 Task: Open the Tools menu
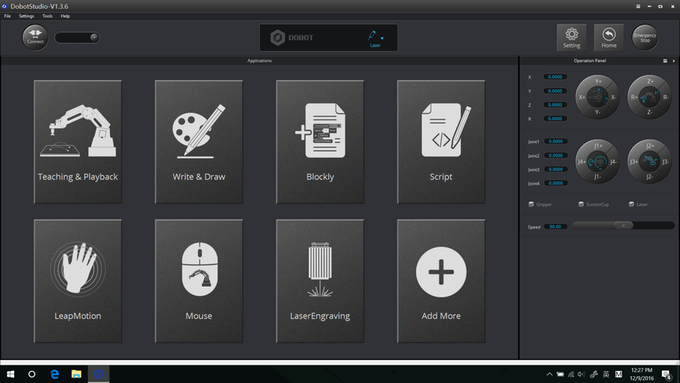[47, 16]
